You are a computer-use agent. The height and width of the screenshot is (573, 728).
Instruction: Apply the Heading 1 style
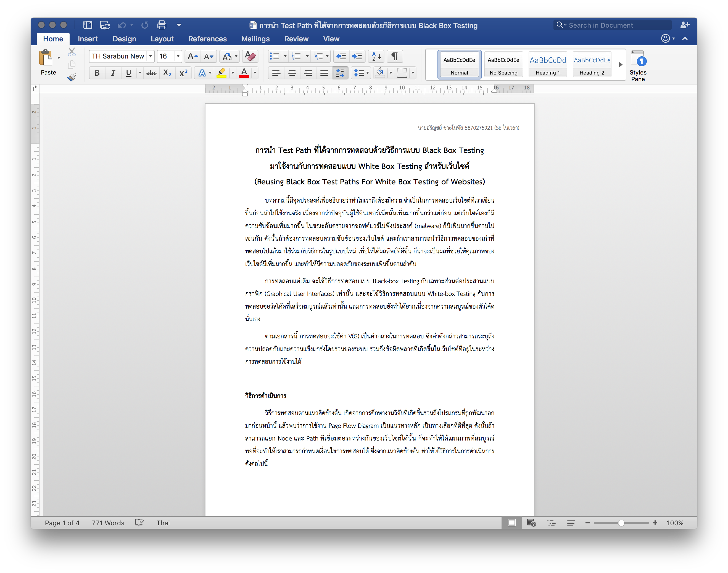[x=547, y=64]
